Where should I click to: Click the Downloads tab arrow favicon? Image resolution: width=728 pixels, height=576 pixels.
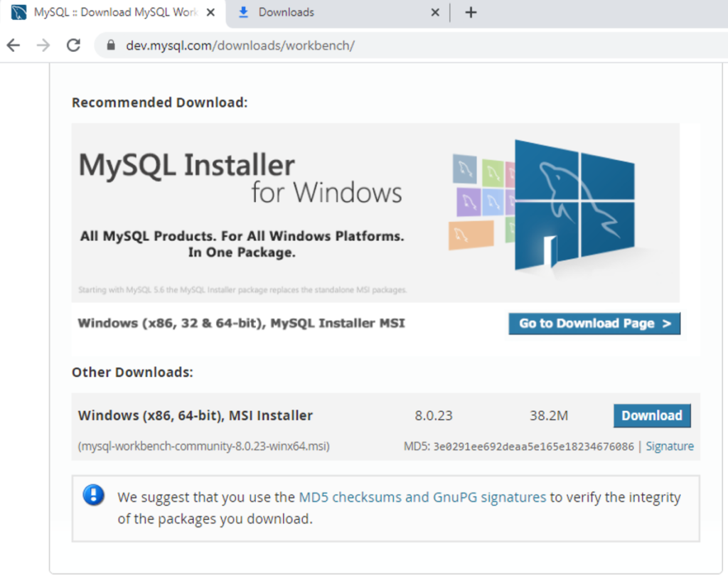[243, 13]
